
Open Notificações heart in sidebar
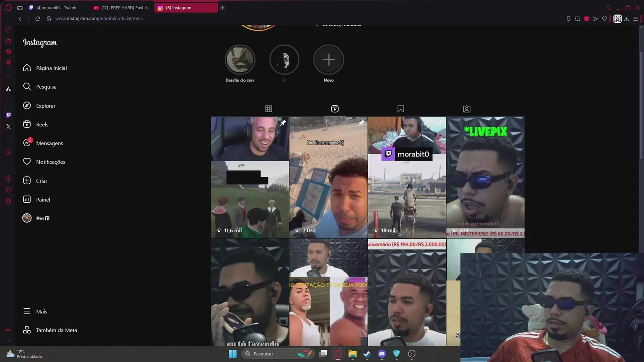(44, 162)
